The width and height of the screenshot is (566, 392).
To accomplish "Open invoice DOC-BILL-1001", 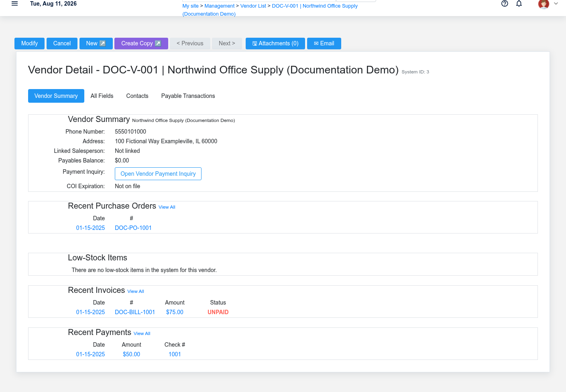I will pos(135,312).
